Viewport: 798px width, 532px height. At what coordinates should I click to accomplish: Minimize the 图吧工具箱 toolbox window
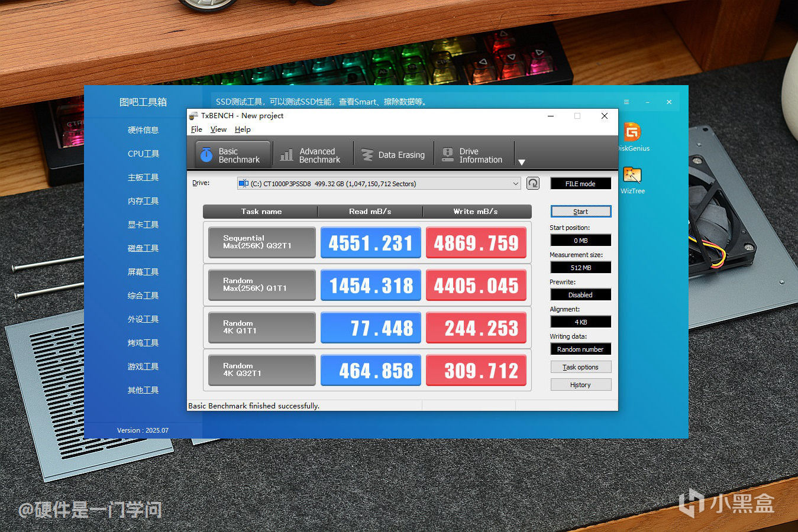pos(648,102)
